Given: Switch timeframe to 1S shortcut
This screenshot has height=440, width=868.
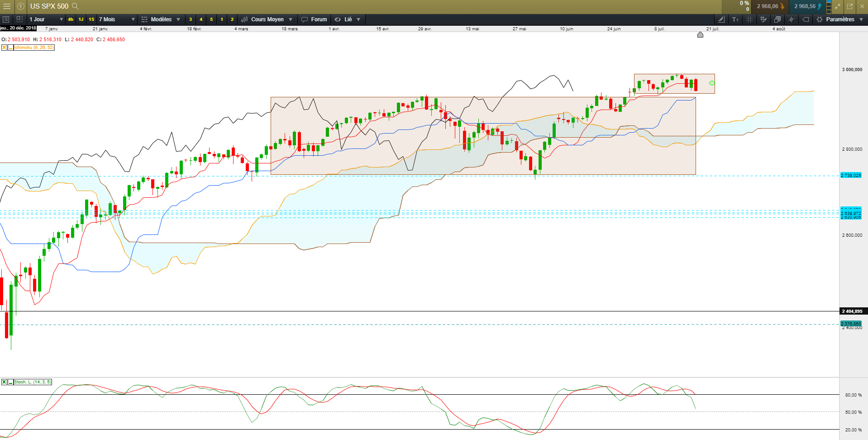Looking at the screenshot, I should [91, 19].
